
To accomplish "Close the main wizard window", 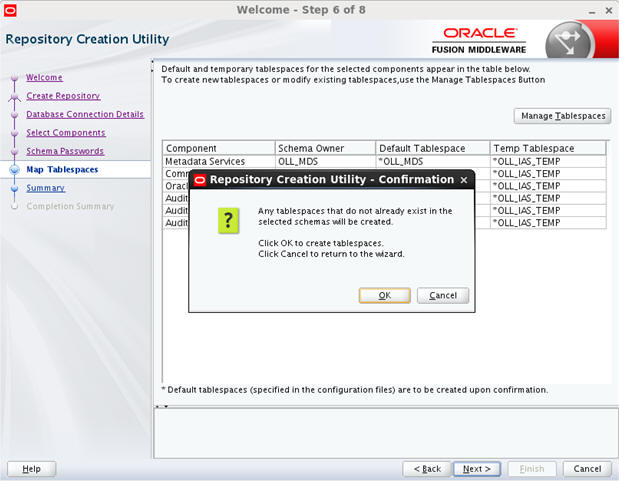I will (x=609, y=11).
